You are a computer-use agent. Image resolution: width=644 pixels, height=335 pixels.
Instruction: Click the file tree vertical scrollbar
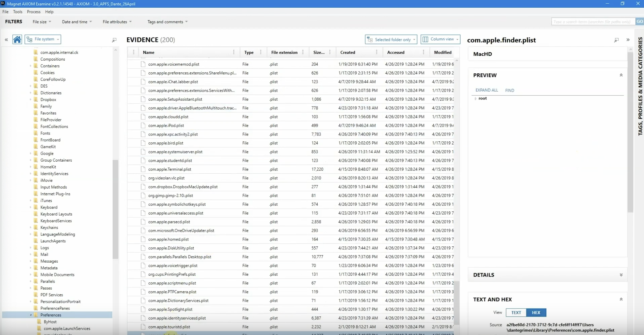[115, 209]
